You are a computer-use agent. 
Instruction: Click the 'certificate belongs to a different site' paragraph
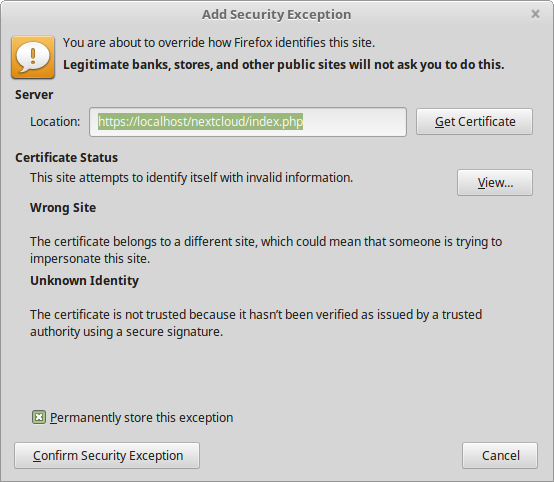tap(266, 250)
